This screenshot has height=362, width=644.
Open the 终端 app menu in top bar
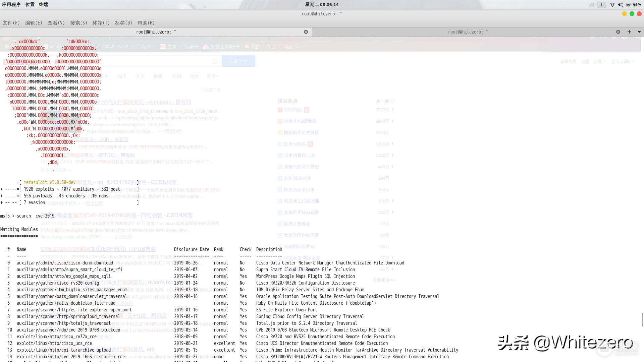pos(43,4)
